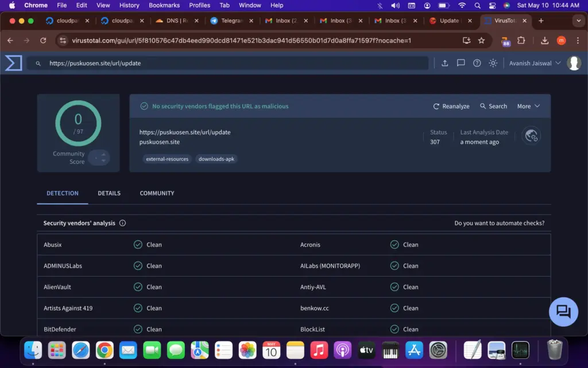Image resolution: width=588 pixels, height=368 pixels.
Task: Click the info icon next to Security vendors' analysis
Action: 122,223
